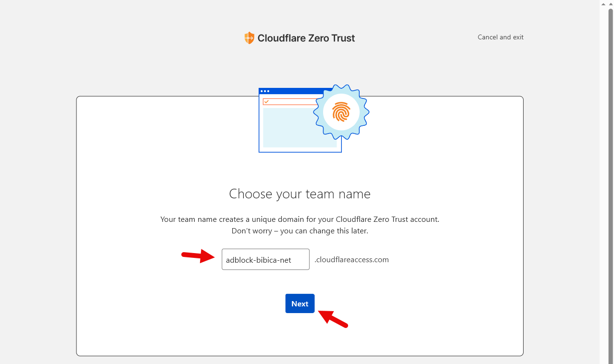The width and height of the screenshot is (614, 364).
Task: Click the orange checkmark in the illustration
Action: (x=266, y=102)
